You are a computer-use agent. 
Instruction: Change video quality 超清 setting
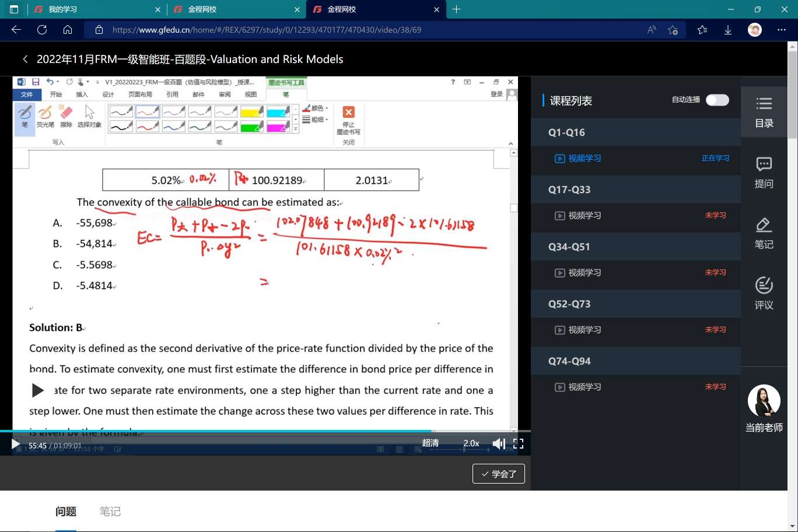point(430,443)
